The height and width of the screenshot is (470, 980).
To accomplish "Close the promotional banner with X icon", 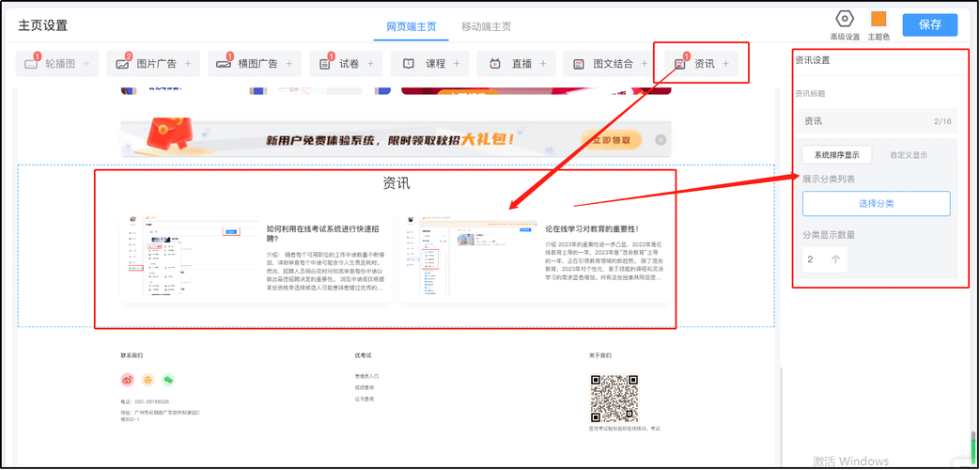I will [x=661, y=140].
